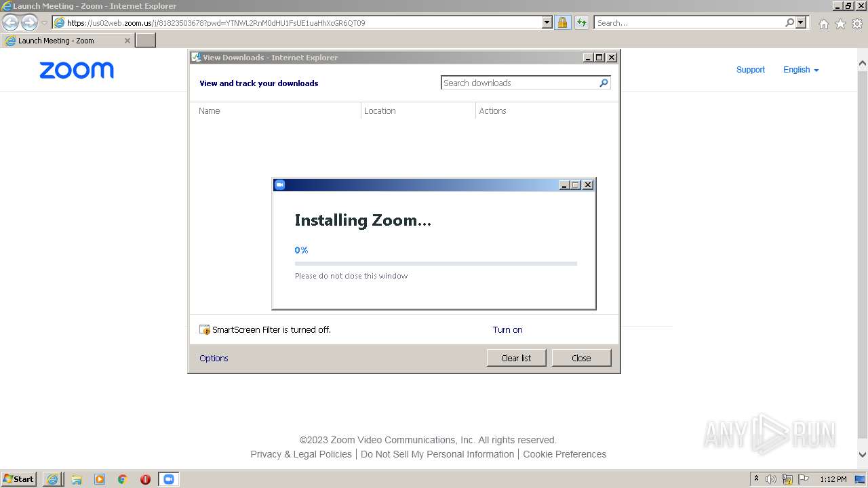This screenshot has width=868, height=488.
Task: Click the Zoom logo on the page
Action: (x=77, y=70)
